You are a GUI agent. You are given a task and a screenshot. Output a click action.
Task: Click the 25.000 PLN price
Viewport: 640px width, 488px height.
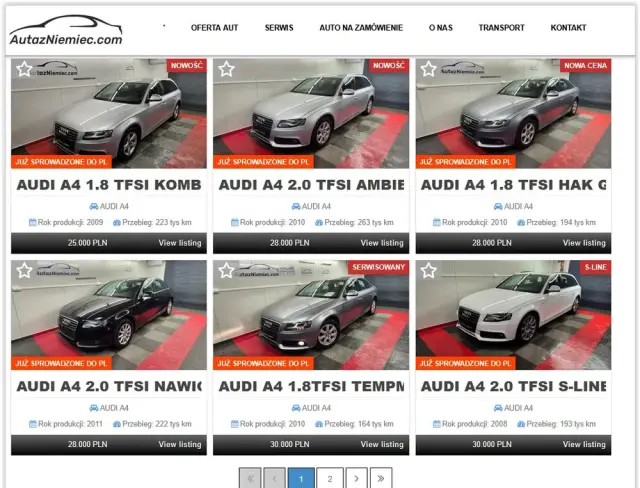point(87,243)
